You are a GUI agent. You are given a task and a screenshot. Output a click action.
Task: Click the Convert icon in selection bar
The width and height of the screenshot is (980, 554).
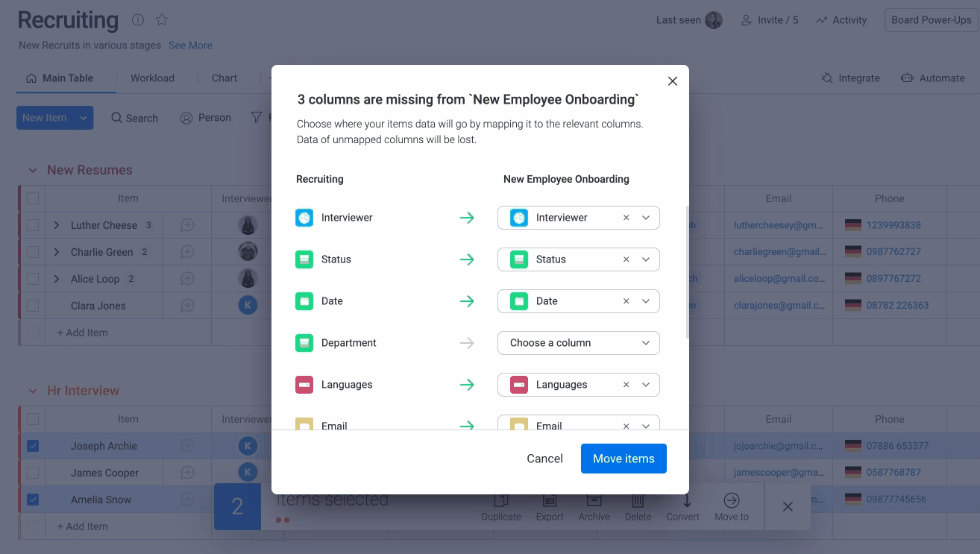pos(686,501)
